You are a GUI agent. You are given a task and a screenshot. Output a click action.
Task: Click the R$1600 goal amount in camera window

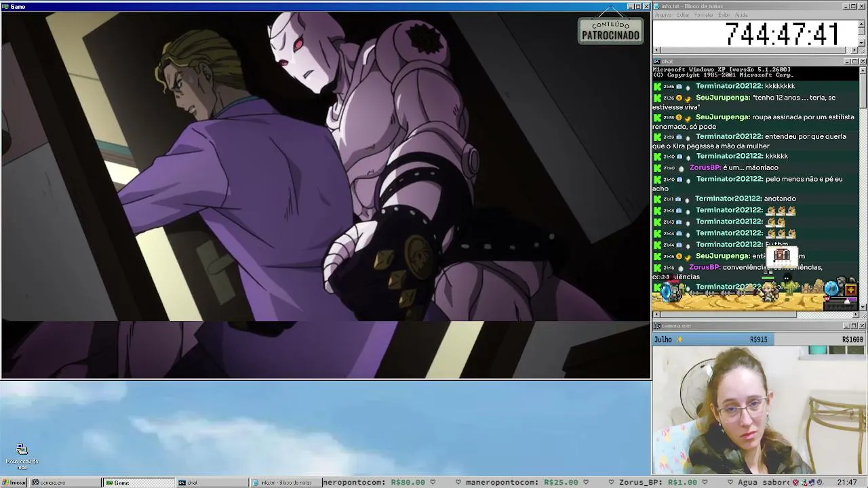coord(852,340)
